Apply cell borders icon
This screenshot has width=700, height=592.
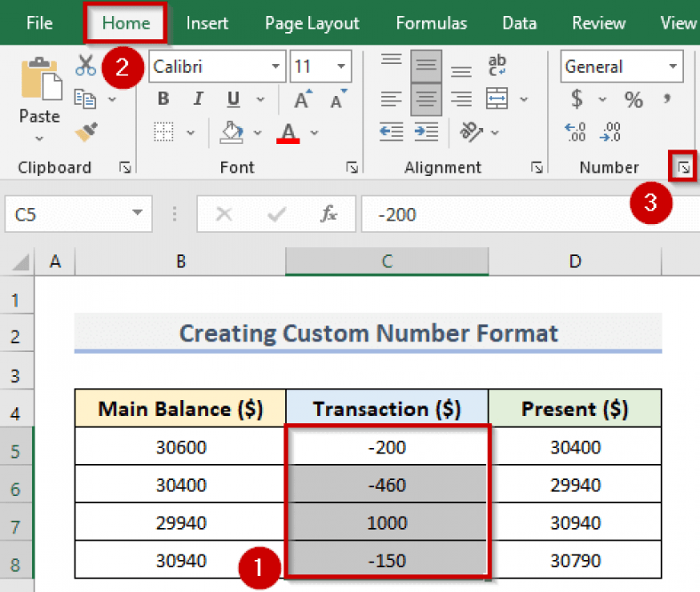tap(163, 132)
